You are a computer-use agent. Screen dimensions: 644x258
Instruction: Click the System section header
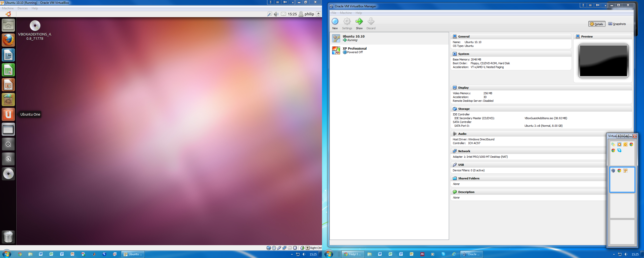[x=511, y=54]
